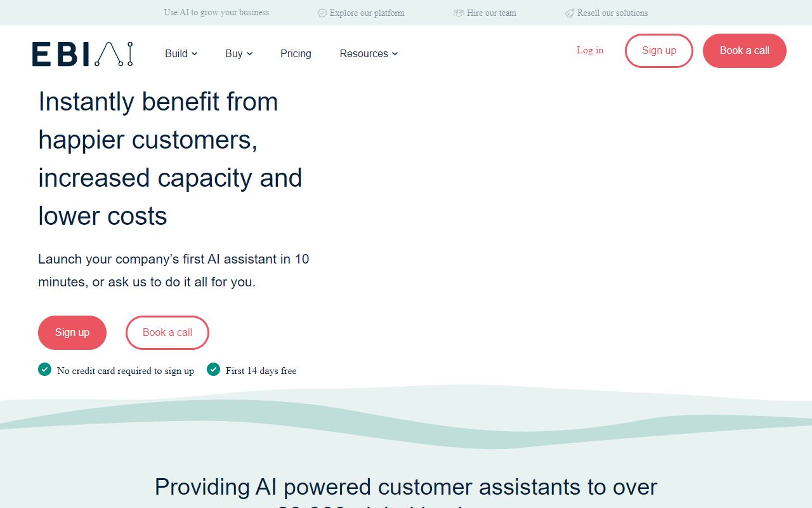The height and width of the screenshot is (508, 812).
Task: Expand the Resources dropdown
Action: tap(368, 54)
